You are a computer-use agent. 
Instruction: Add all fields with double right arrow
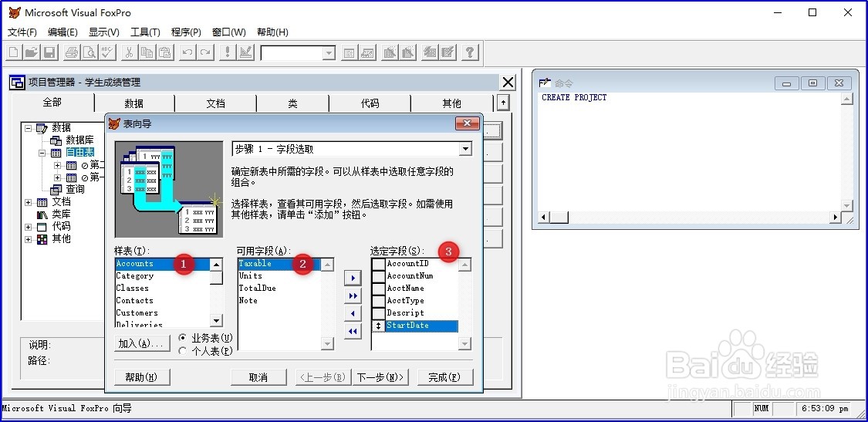352,296
